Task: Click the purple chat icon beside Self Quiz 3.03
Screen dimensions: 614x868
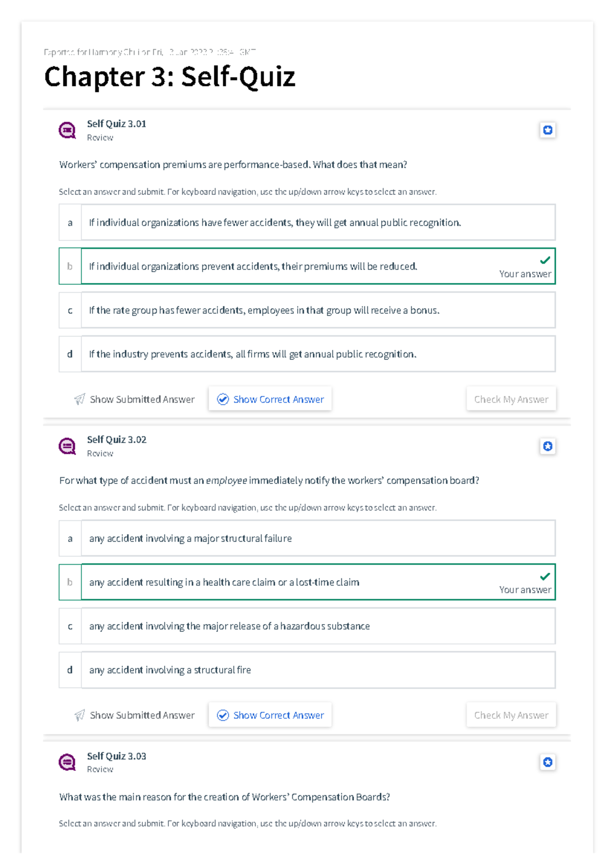Action: tap(67, 763)
